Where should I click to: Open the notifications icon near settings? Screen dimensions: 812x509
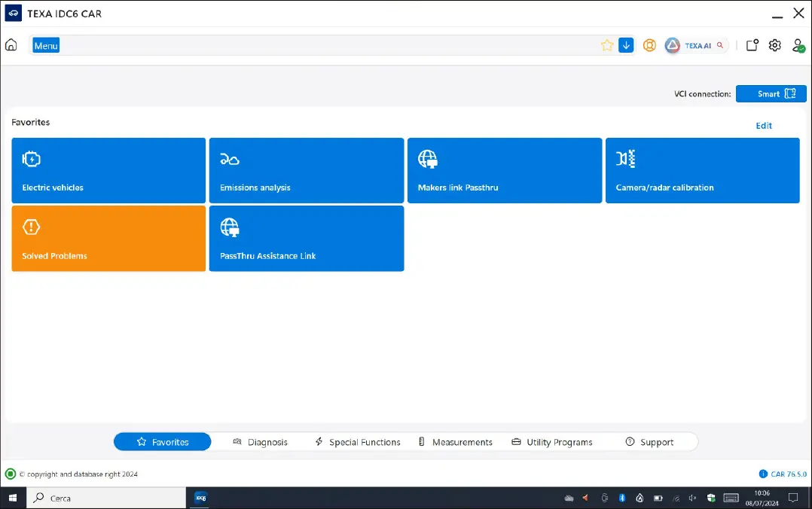point(752,45)
